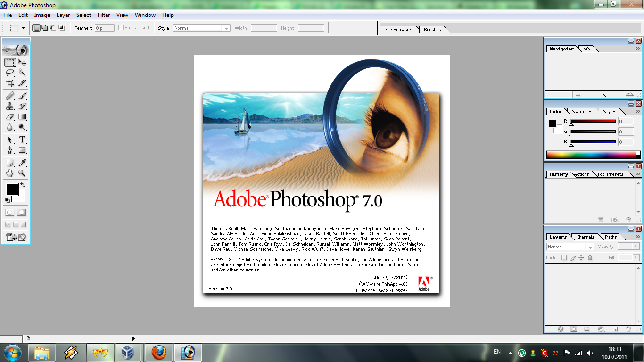Viewport: 644px width, 362px height.
Task: Select the Hand tool
Action: click(x=10, y=173)
